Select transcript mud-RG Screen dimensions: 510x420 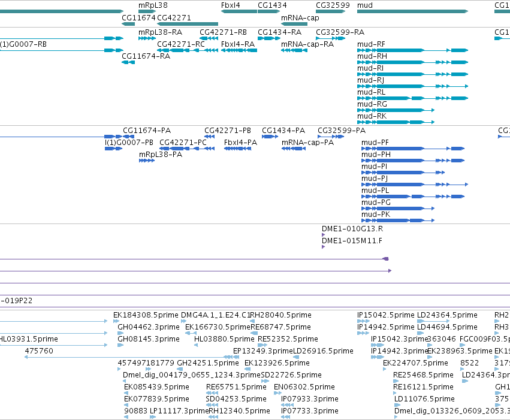[x=372, y=104]
